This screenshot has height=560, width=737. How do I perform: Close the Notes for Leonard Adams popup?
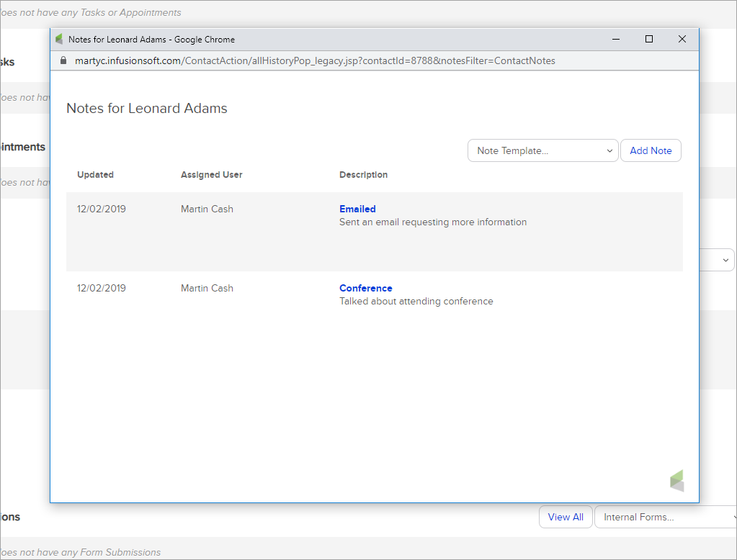click(x=682, y=40)
